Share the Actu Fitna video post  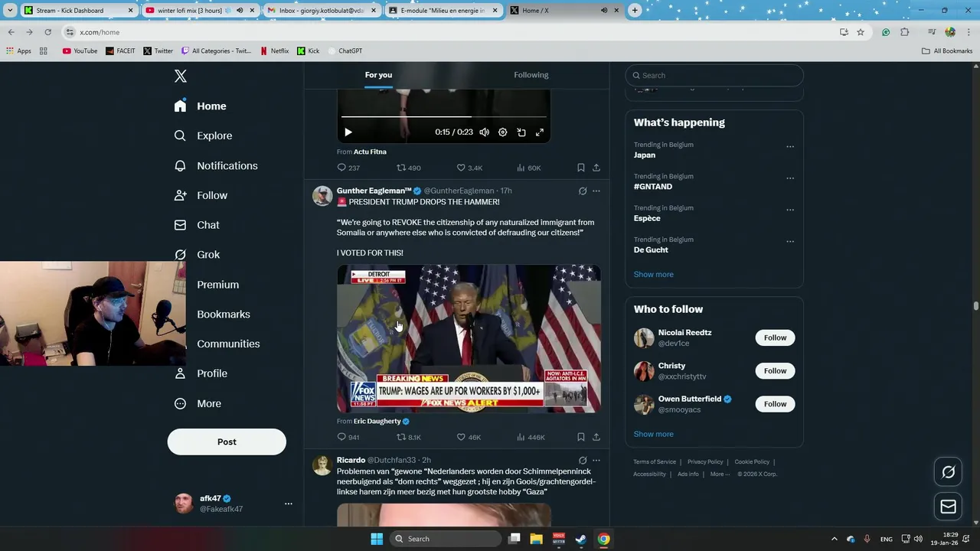(x=596, y=168)
